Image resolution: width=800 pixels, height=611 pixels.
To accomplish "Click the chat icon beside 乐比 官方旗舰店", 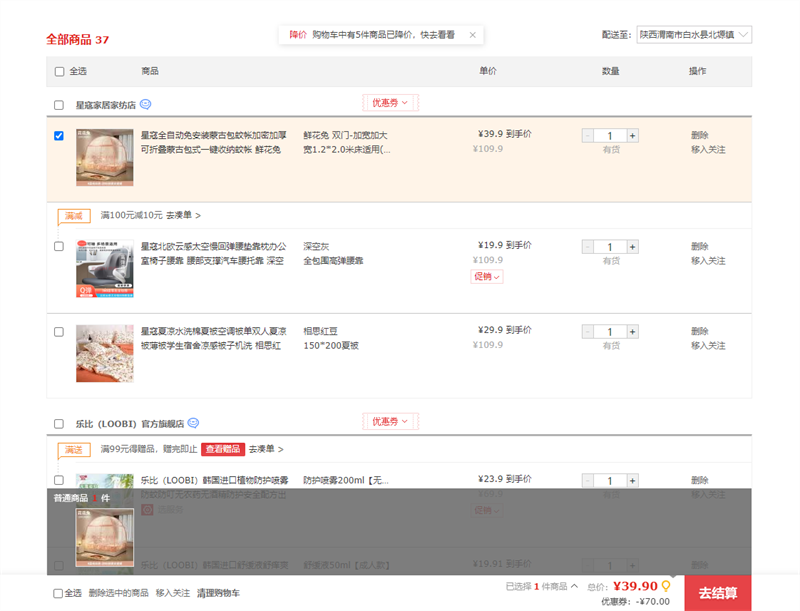I will [193, 422].
